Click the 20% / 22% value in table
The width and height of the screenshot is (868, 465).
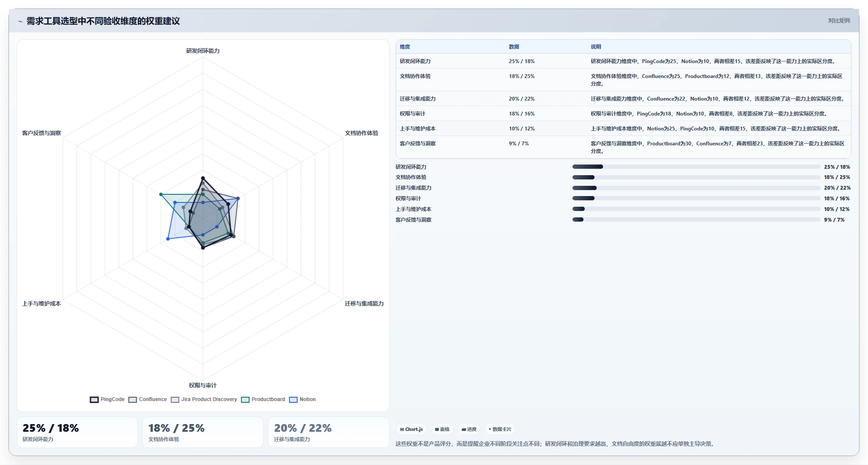[x=522, y=99]
